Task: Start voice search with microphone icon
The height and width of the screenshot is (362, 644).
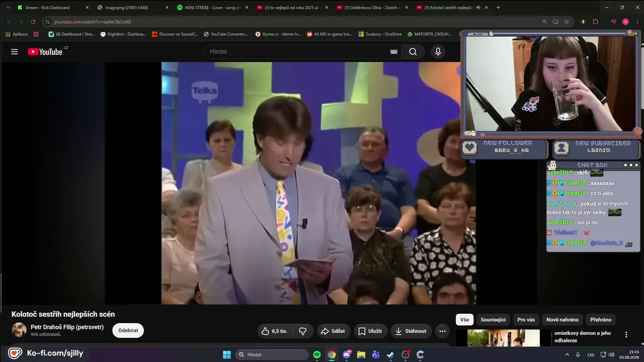Action: [438, 52]
